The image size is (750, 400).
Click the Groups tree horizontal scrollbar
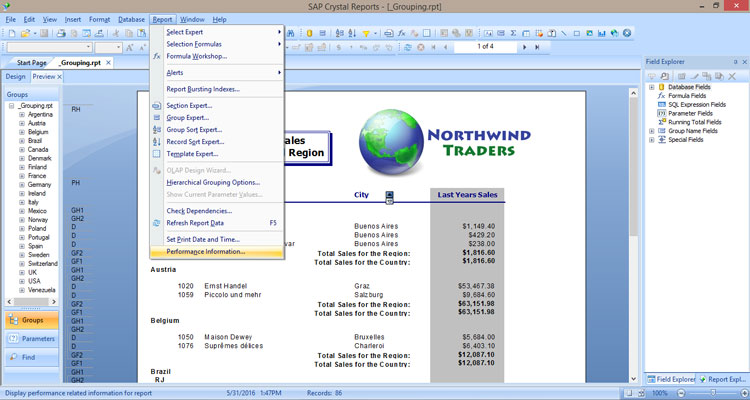[x=32, y=302]
